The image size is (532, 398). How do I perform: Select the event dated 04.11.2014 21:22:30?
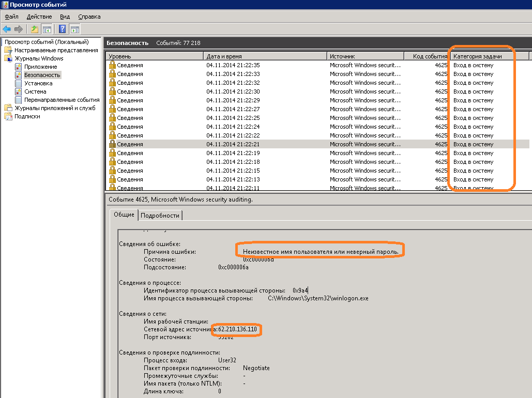317,91
